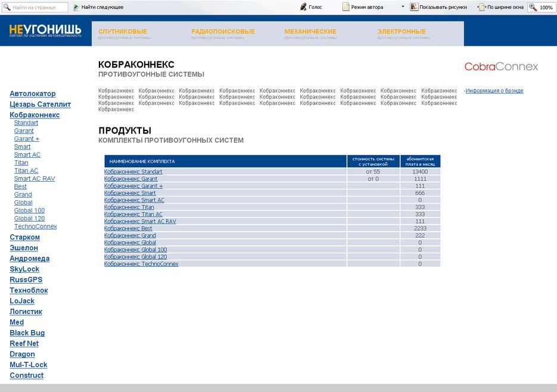Screen dimensions: 557x392
Task: Open Mul-T-Lock in the sidebar
Action: pyautogui.click(x=29, y=365)
